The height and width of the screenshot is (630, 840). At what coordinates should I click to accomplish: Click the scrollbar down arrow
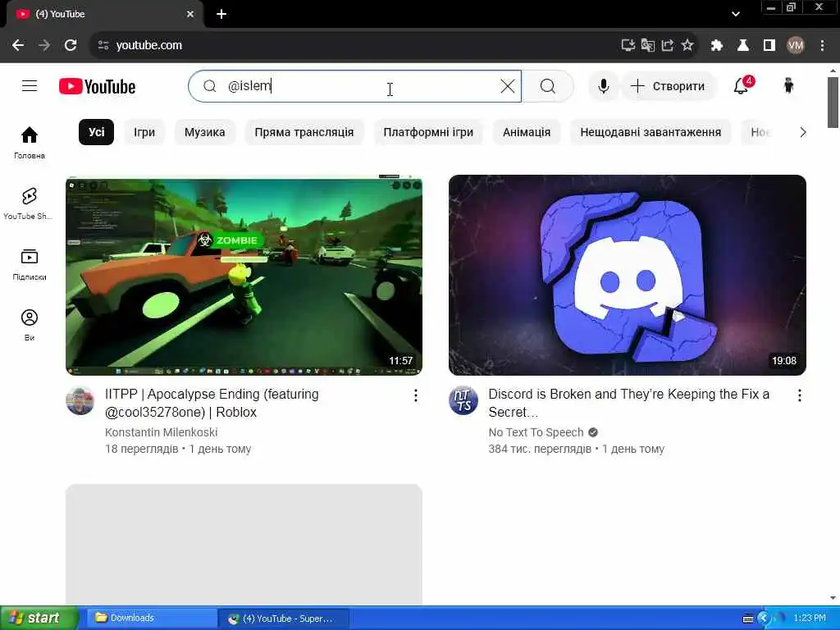point(833,598)
